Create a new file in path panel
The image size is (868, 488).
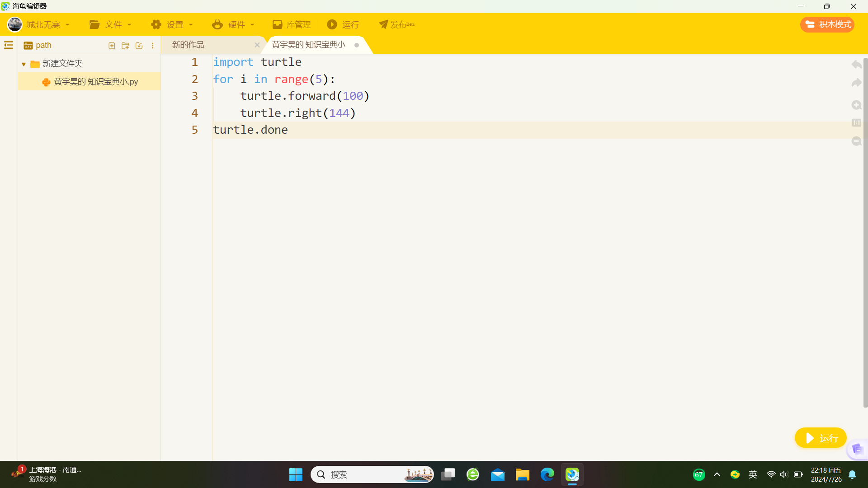pyautogui.click(x=112, y=46)
